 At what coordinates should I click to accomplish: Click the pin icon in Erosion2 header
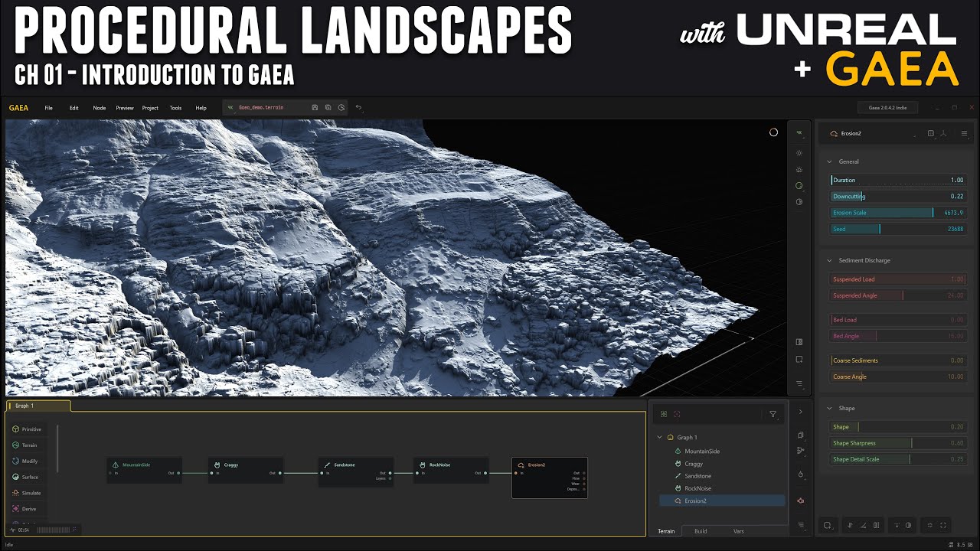(x=931, y=133)
